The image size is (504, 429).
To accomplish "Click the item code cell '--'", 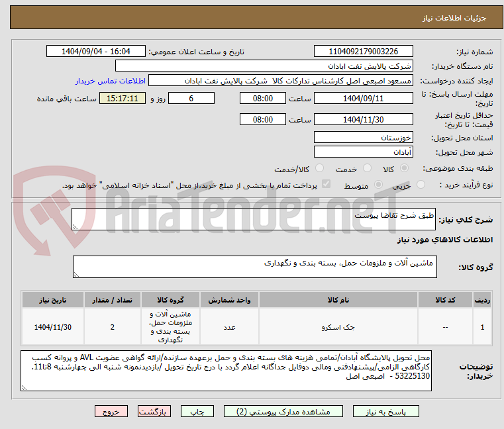I will click(445, 327).
